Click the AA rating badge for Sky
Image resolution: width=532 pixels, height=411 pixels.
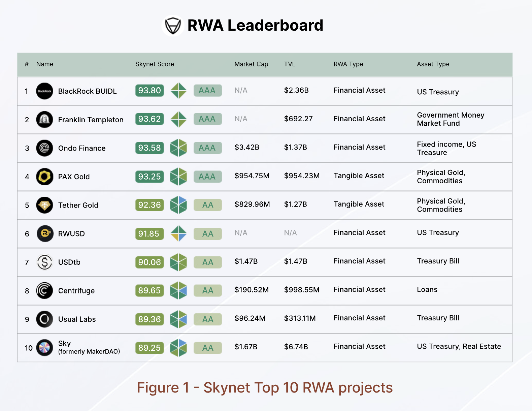tap(208, 348)
